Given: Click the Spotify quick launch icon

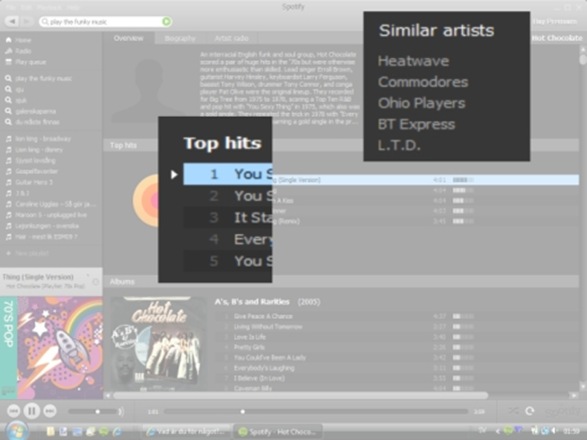Looking at the screenshot, I should coord(103,432).
